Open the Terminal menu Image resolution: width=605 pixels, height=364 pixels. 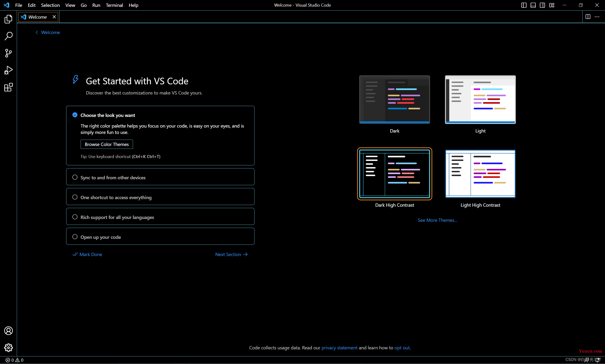point(114,5)
